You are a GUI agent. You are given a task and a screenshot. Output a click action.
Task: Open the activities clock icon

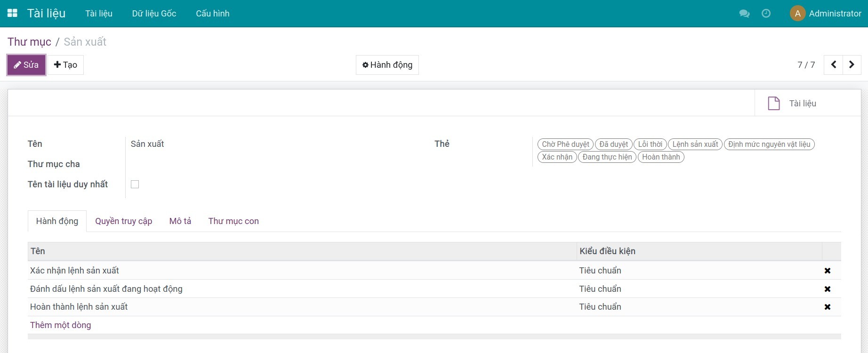(766, 14)
